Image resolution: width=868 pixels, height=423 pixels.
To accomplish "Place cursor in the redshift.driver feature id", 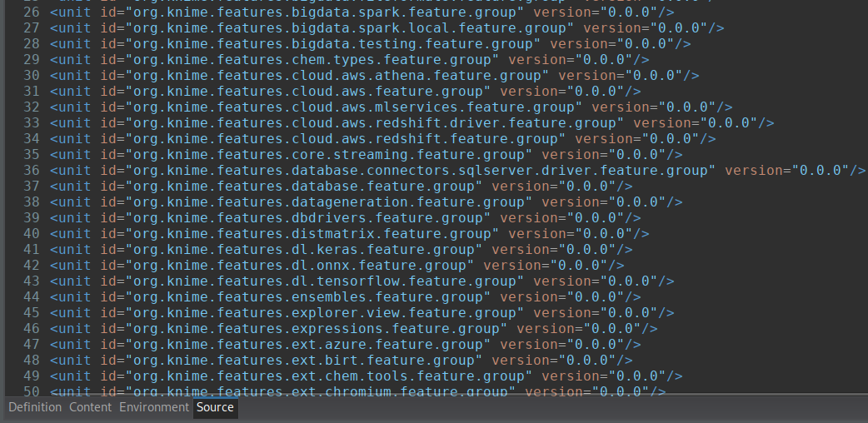I will [x=375, y=122].
